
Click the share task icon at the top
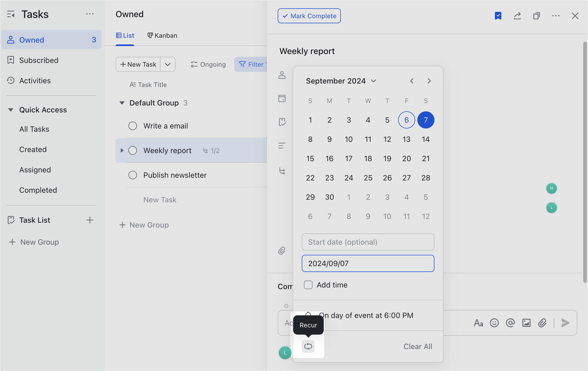[517, 16]
